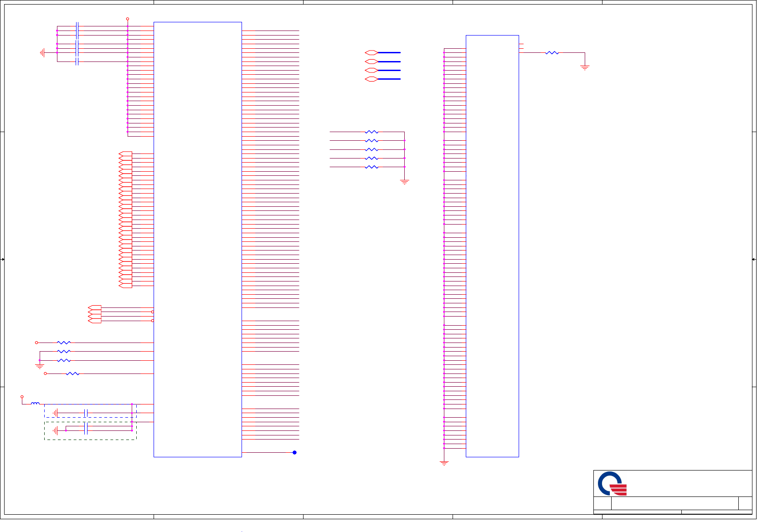The height and width of the screenshot is (532, 757).
Task: Select the capacitor inside the blue dashed box
Action: click(86, 413)
